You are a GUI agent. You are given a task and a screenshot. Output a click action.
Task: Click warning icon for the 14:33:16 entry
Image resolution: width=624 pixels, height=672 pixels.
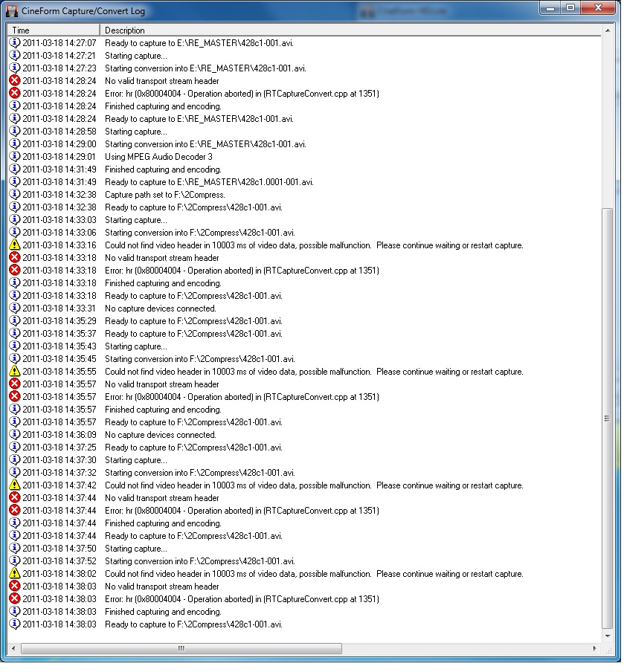[x=15, y=245]
